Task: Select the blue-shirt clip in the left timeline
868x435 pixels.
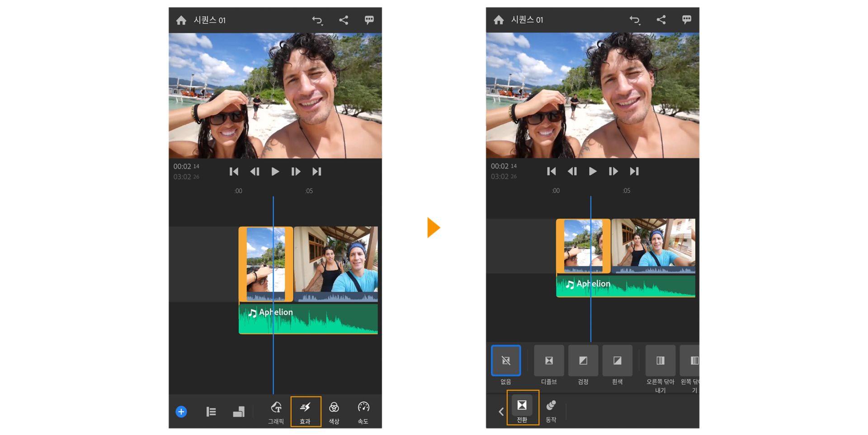Action: pyautogui.click(x=335, y=264)
